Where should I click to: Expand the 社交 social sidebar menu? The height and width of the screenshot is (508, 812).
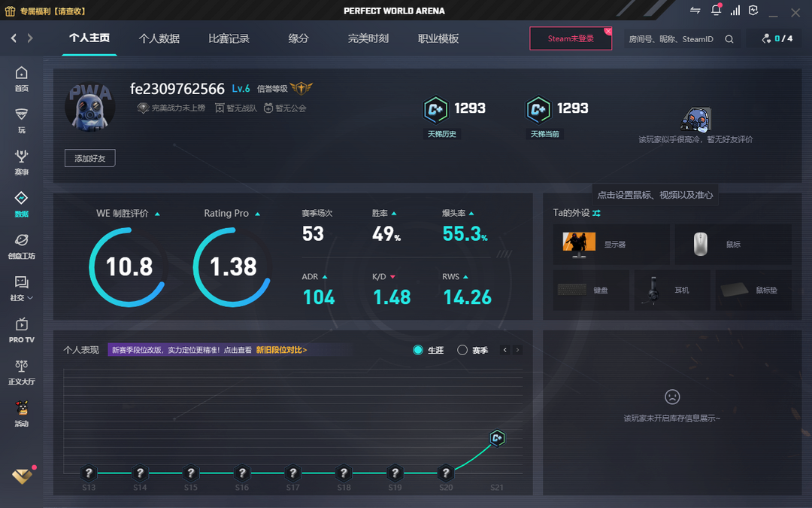click(x=21, y=287)
